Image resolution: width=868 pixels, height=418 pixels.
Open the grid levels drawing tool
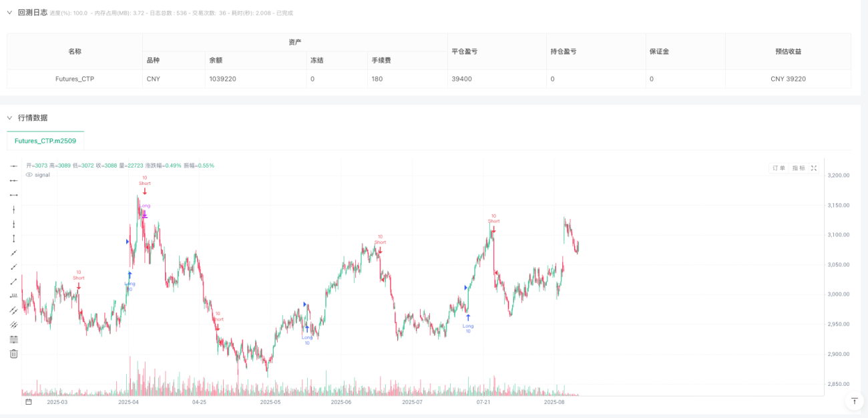(13, 339)
